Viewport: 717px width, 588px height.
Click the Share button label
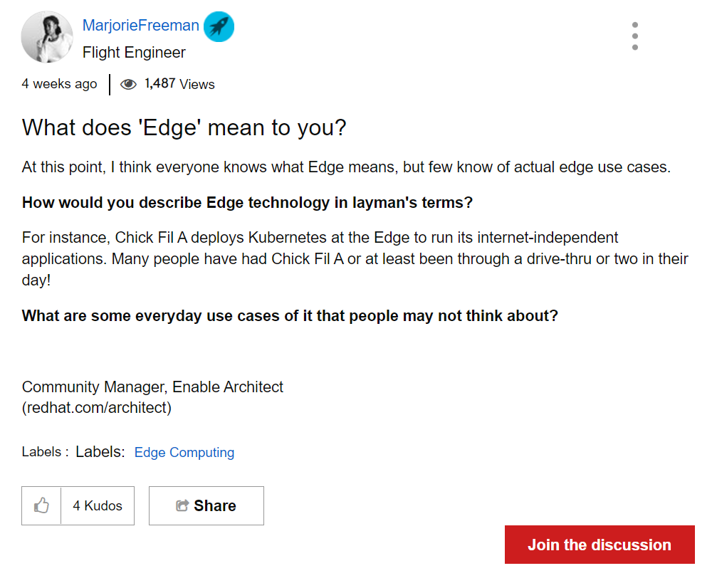(214, 506)
